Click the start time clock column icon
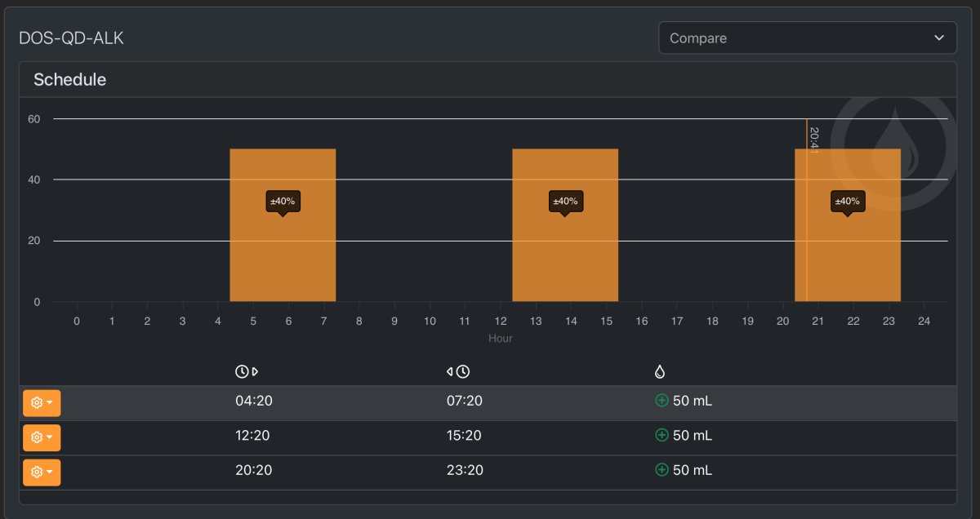This screenshot has height=519, width=980. [247, 371]
